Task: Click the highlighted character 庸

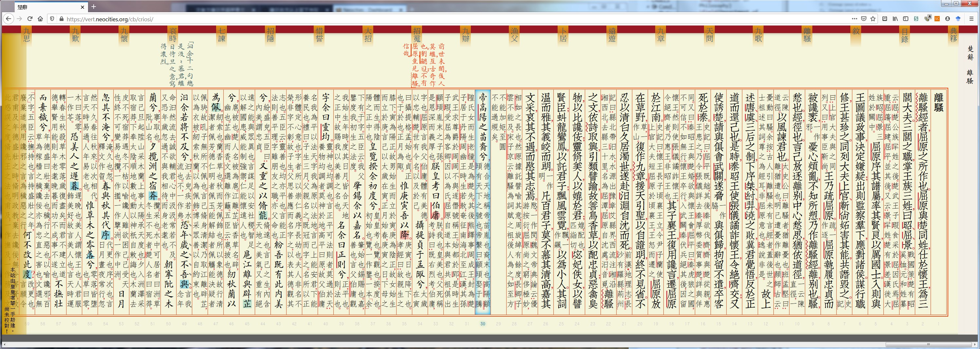Action: pyautogui.click(x=435, y=215)
